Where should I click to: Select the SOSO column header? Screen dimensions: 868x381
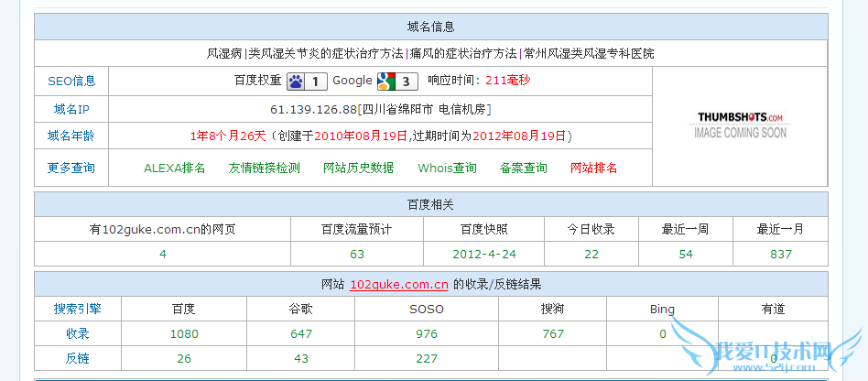pyautogui.click(x=427, y=309)
